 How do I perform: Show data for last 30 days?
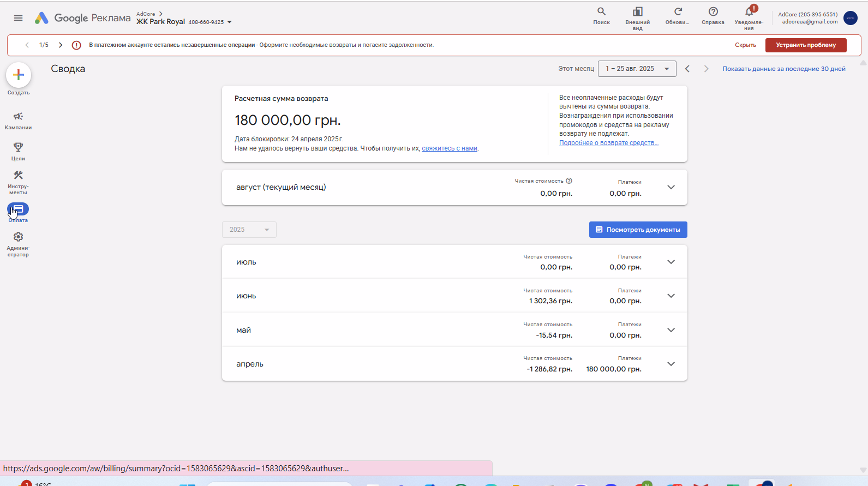[x=784, y=69]
